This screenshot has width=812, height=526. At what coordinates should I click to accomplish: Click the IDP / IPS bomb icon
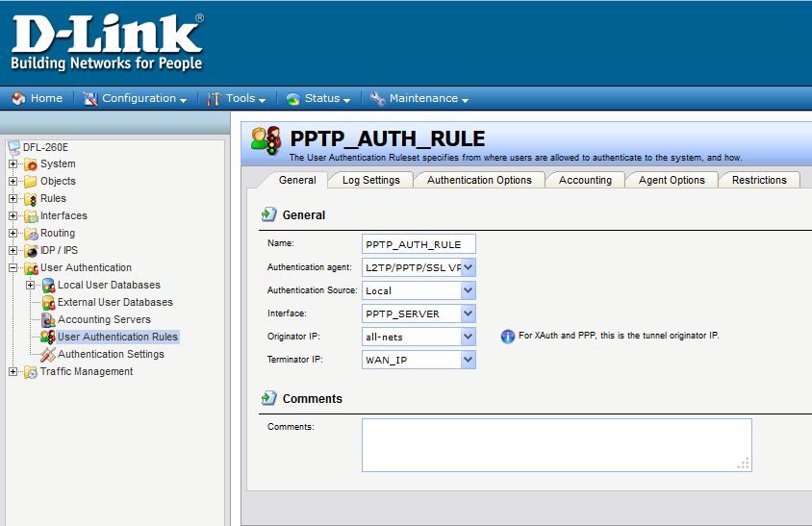coord(31,251)
